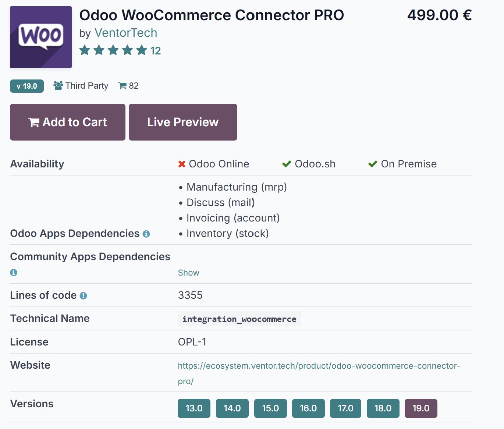This screenshot has width=504, height=429.
Task: Open the Live Preview
Action: point(182,122)
